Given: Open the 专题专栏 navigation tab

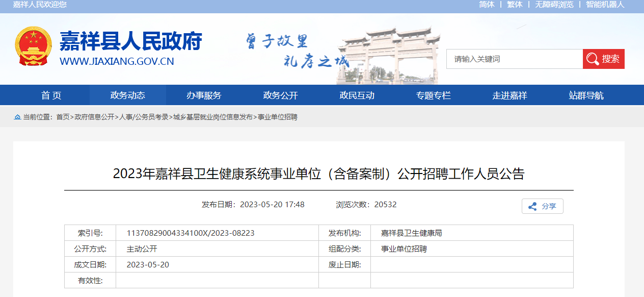Looking at the screenshot, I should pos(434,95).
